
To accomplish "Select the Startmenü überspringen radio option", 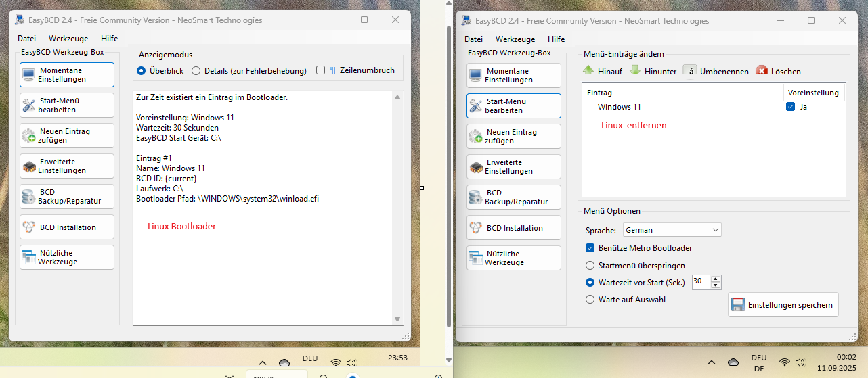I will (x=590, y=265).
